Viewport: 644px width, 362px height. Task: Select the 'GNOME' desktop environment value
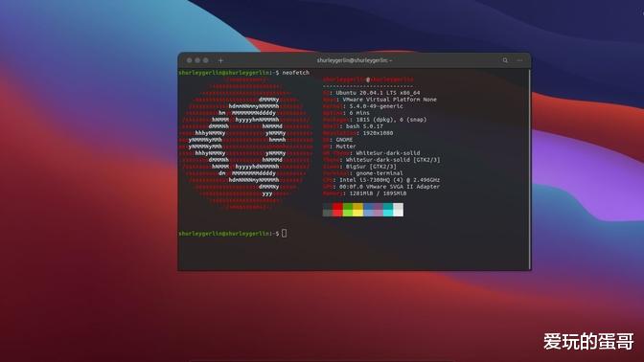point(344,140)
